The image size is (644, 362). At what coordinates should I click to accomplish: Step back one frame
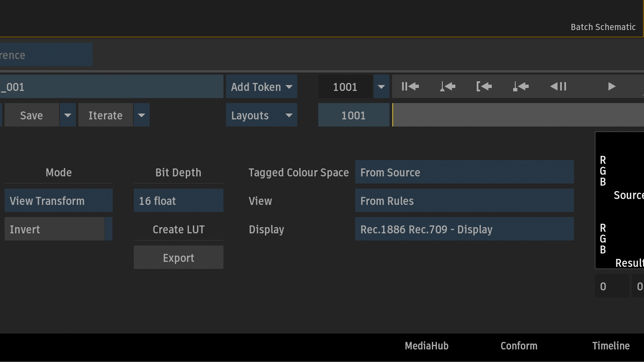[x=558, y=87]
